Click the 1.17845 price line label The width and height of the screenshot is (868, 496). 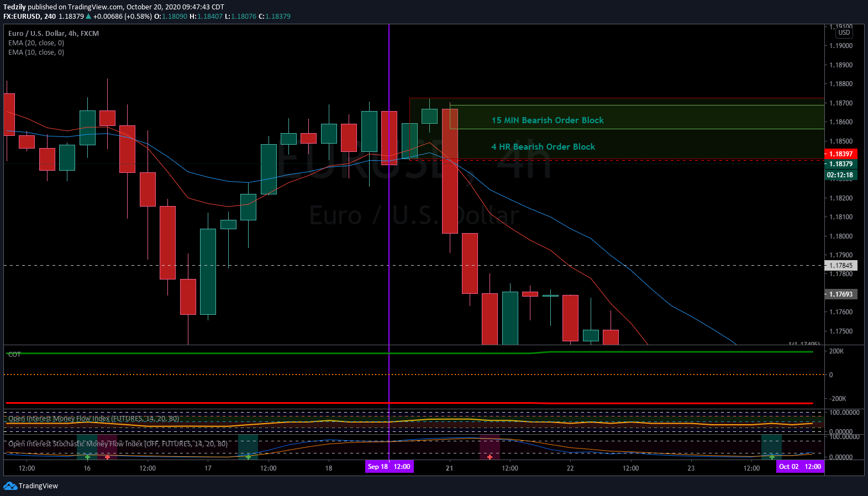[840, 266]
